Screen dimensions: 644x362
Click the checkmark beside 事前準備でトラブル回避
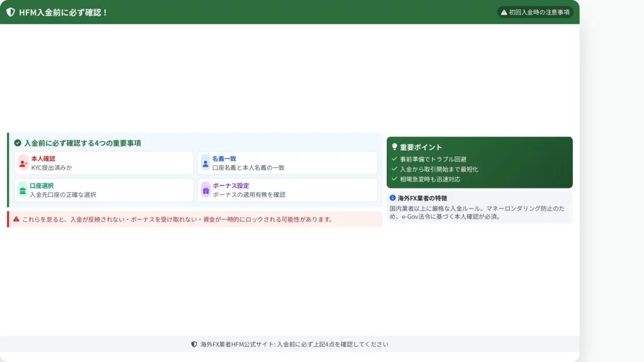(394, 159)
